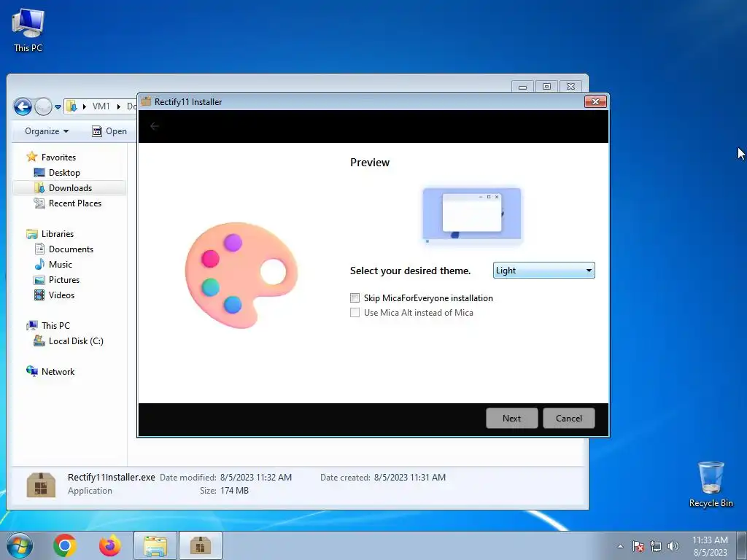Select Desktop under Favorites
Screen dimensions: 747x560
64,172
